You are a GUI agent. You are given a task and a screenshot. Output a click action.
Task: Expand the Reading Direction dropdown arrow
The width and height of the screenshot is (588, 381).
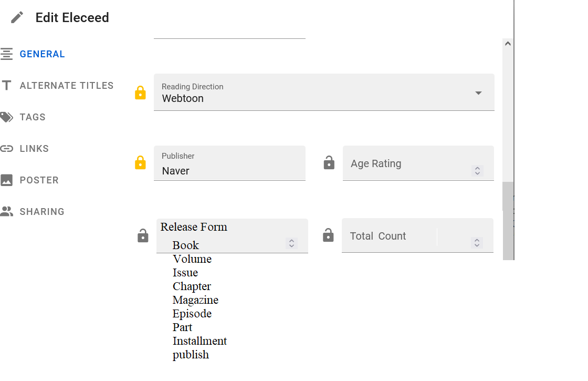pyautogui.click(x=478, y=92)
